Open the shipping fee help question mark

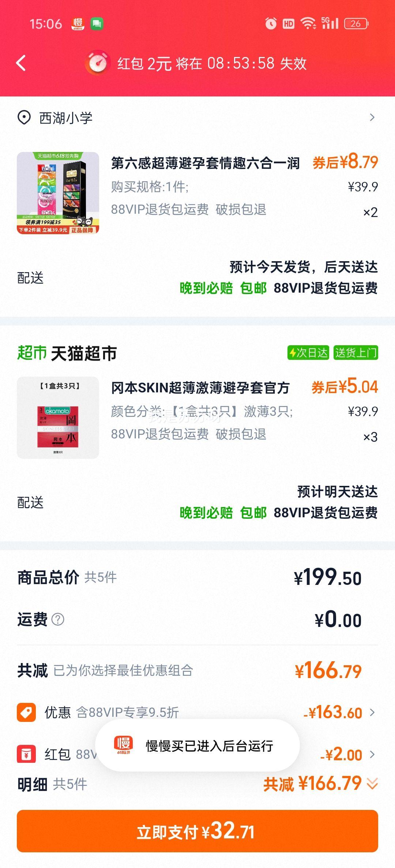pos(58,619)
